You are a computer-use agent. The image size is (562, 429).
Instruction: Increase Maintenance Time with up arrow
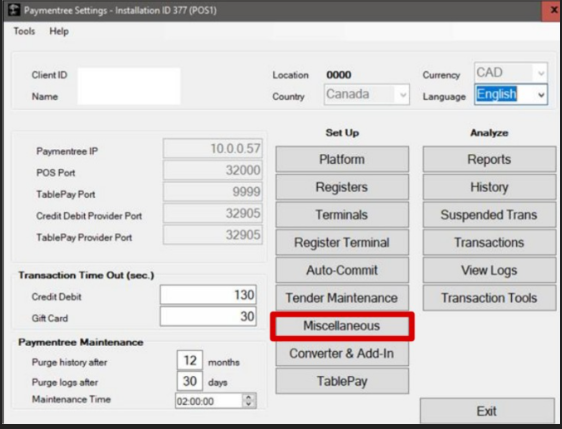pyautogui.click(x=249, y=397)
